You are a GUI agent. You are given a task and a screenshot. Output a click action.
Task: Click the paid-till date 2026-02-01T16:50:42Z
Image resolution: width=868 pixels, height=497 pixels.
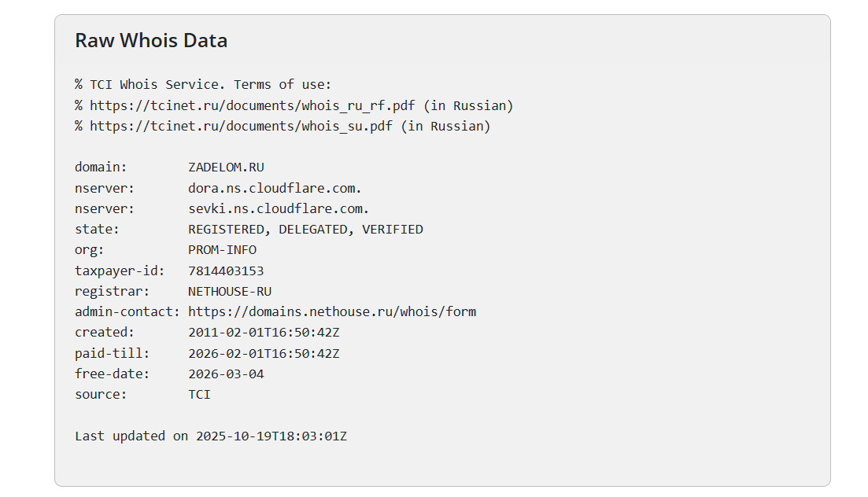264,353
